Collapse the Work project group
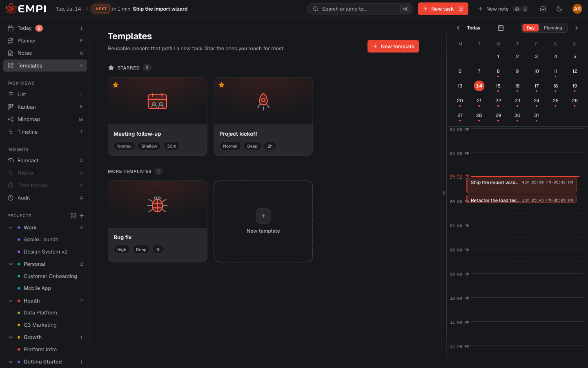The image size is (588, 368). pyautogui.click(x=11, y=227)
